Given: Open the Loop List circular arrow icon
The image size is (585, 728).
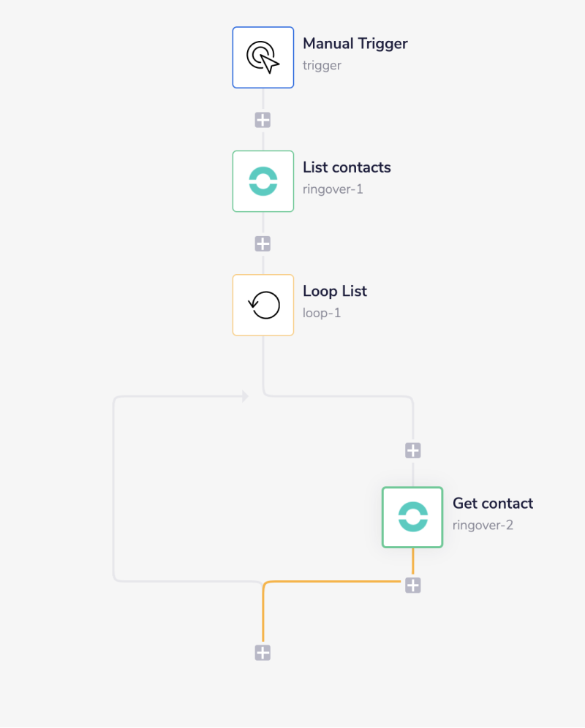Looking at the screenshot, I should click(x=263, y=305).
